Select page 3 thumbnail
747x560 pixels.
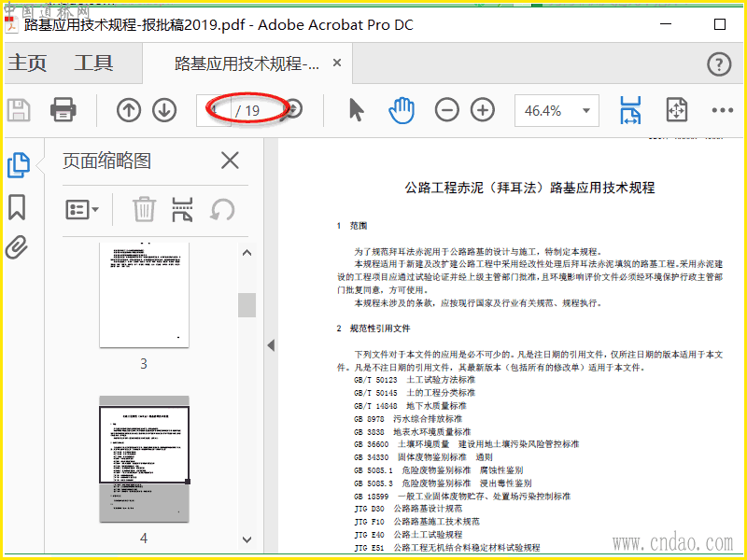click(144, 294)
